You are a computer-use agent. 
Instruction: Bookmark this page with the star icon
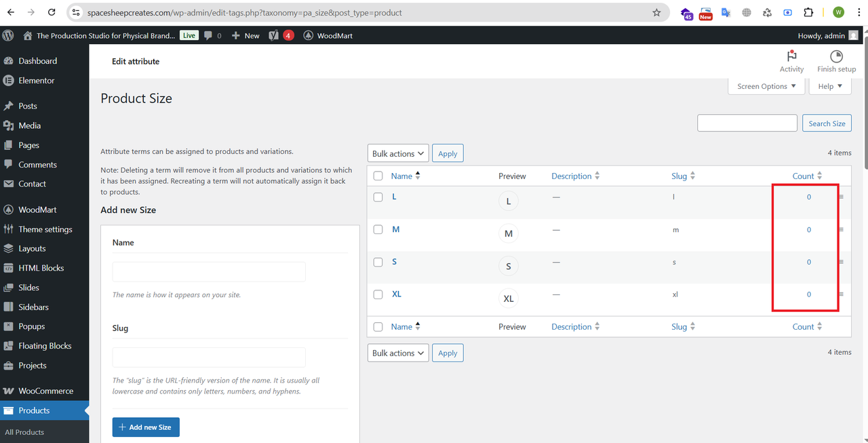pos(656,12)
